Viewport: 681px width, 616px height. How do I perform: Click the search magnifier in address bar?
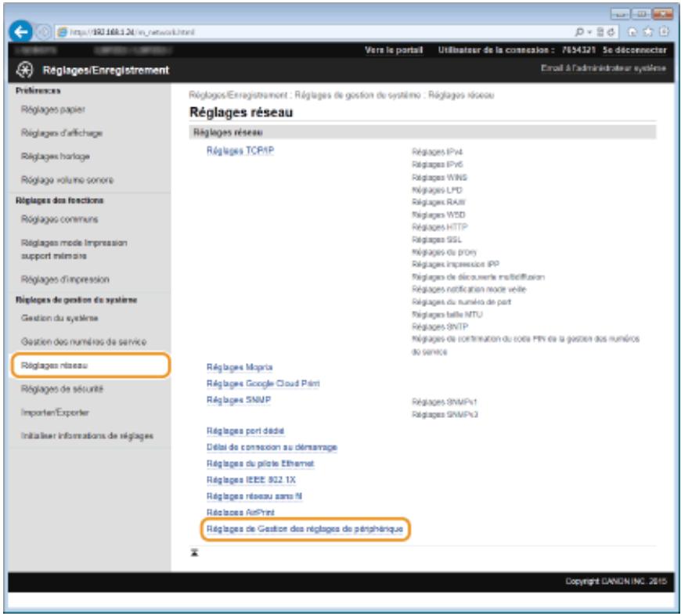pyautogui.click(x=579, y=32)
